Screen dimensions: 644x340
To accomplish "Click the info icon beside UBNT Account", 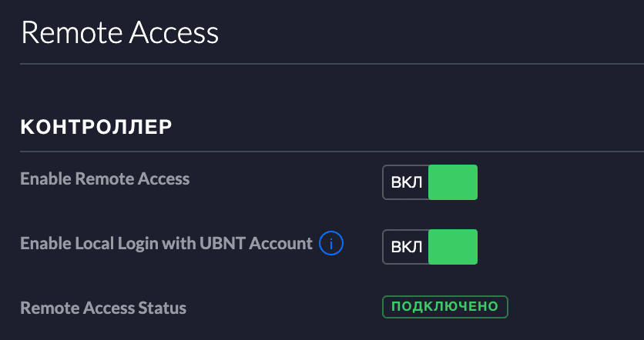I will (x=331, y=244).
